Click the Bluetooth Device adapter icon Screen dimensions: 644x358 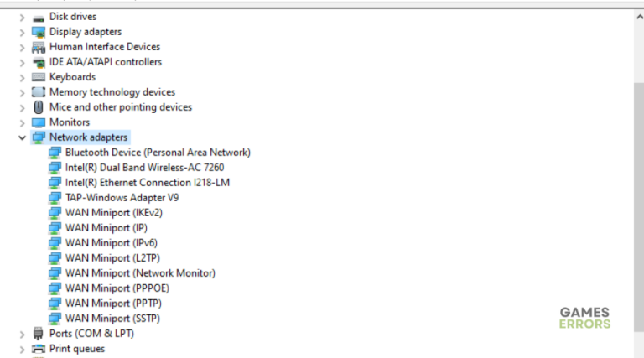(x=55, y=153)
